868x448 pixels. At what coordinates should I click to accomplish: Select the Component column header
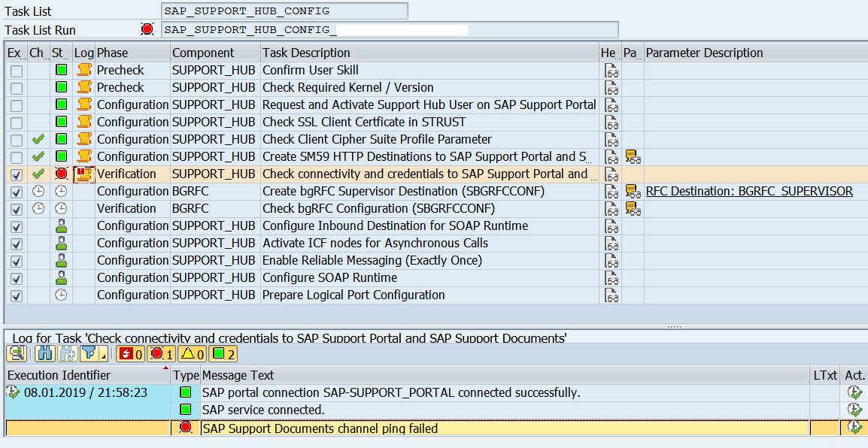click(215, 53)
